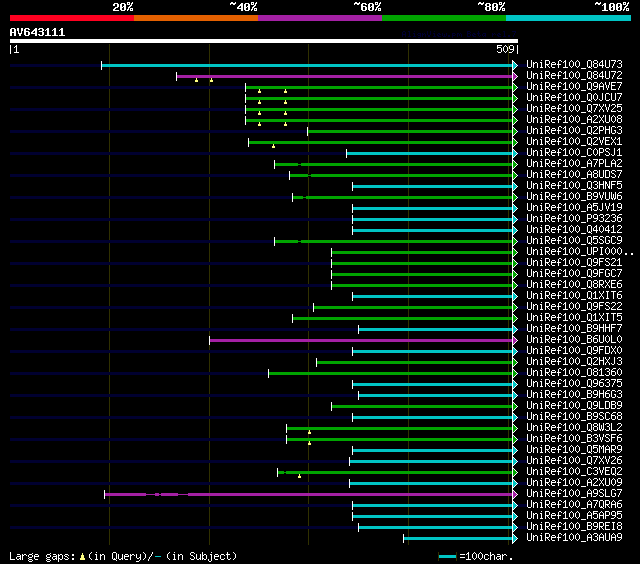The image size is (640, 564).
Task: Select the UniRef100_Q9FDX0 label
Action: tap(574, 351)
